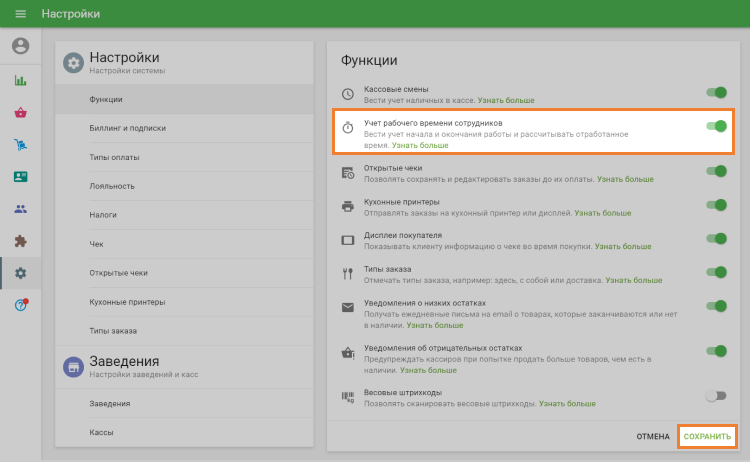Open the hamburger menu in header
Image resolution: width=750 pixels, height=462 pixels.
click(20, 14)
